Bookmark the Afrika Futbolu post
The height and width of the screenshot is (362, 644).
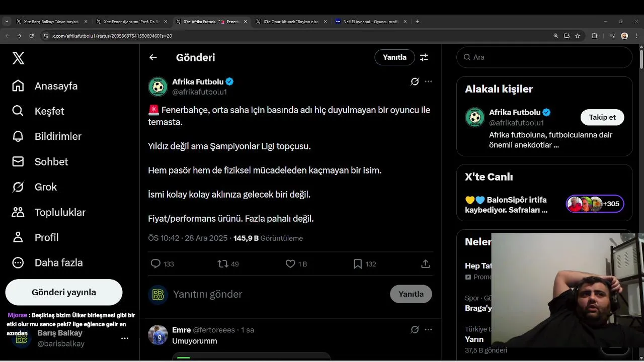pos(358,264)
